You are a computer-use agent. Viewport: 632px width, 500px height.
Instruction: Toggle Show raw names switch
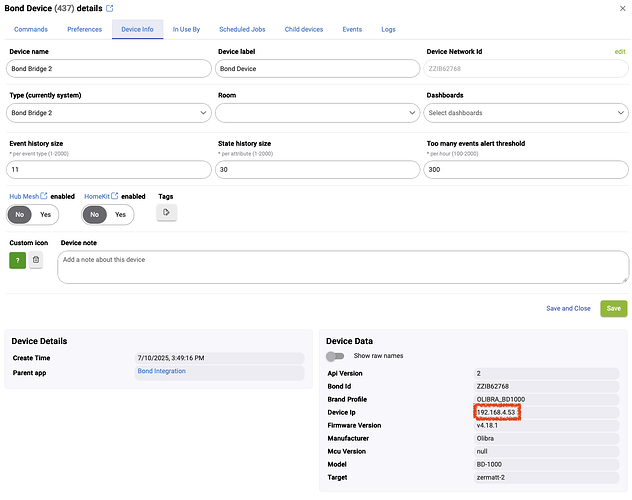click(336, 356)
